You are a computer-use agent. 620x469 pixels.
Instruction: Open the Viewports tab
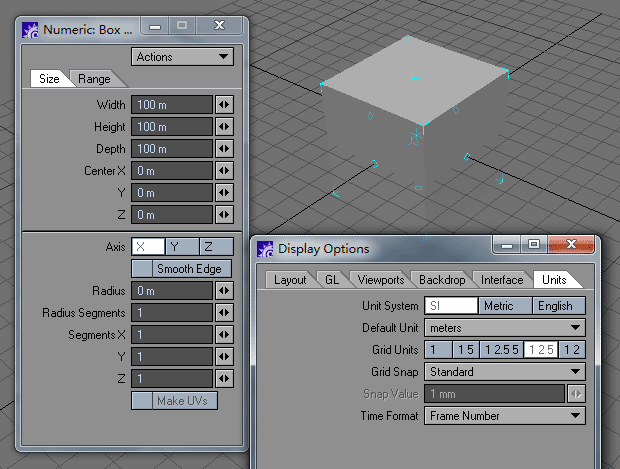tap(381, 280)
